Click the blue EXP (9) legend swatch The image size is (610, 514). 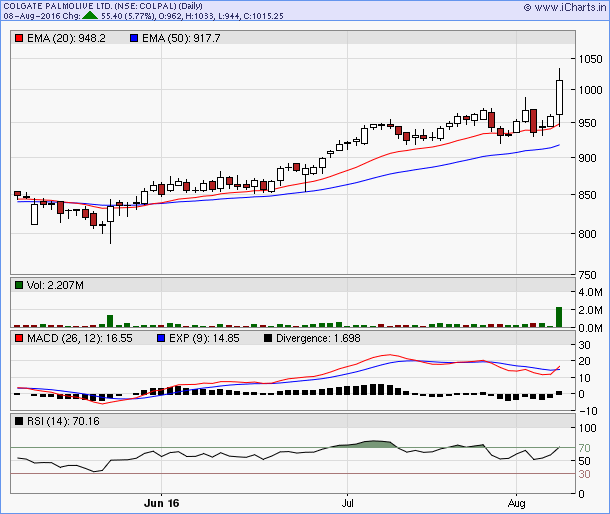(161, 338)
